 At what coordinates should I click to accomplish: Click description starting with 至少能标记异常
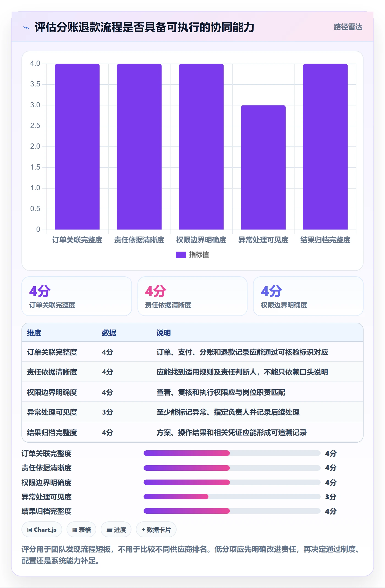pyautogui.click(x=228, y=412)
